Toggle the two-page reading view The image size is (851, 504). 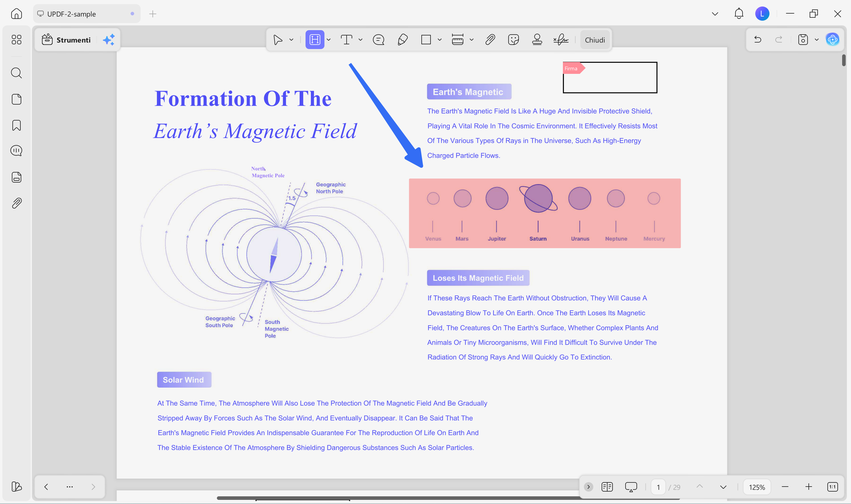pyautogui.click(x=607, y=487)
